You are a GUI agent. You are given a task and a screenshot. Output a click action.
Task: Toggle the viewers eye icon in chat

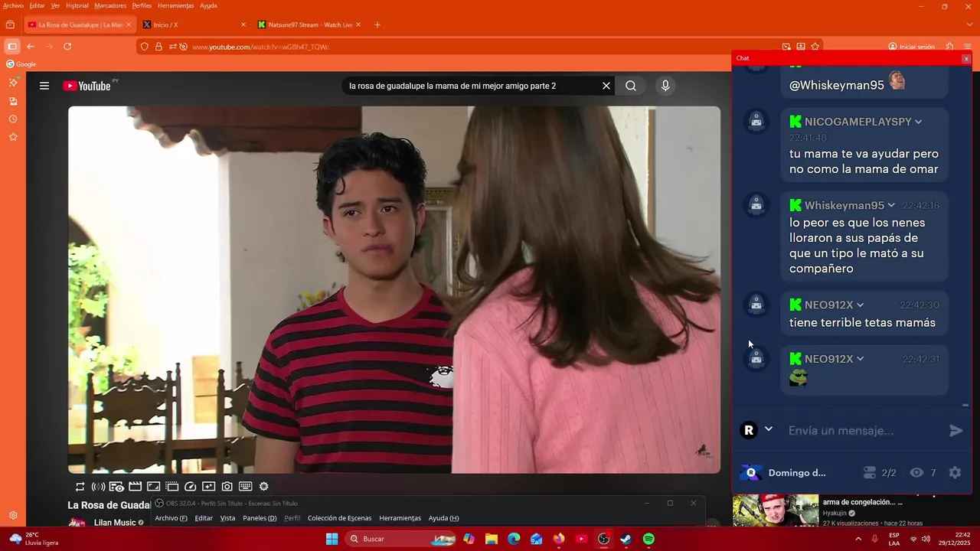point(916,473)
